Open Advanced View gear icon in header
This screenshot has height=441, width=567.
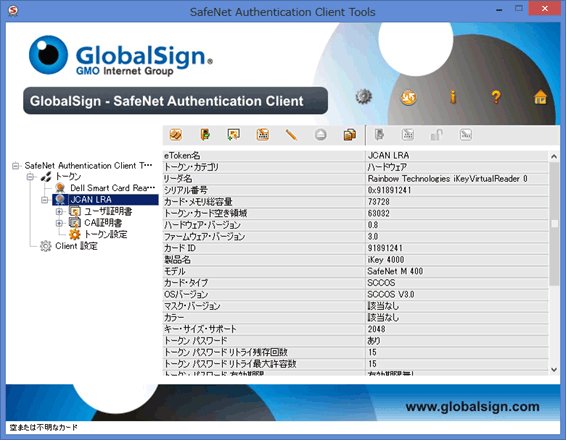(363, 97)
